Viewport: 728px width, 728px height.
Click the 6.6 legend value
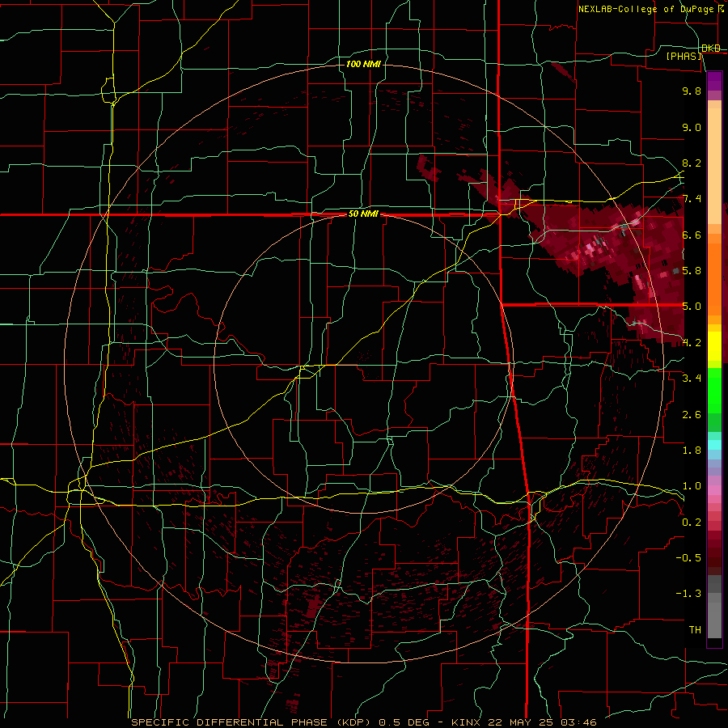point(692,235)
